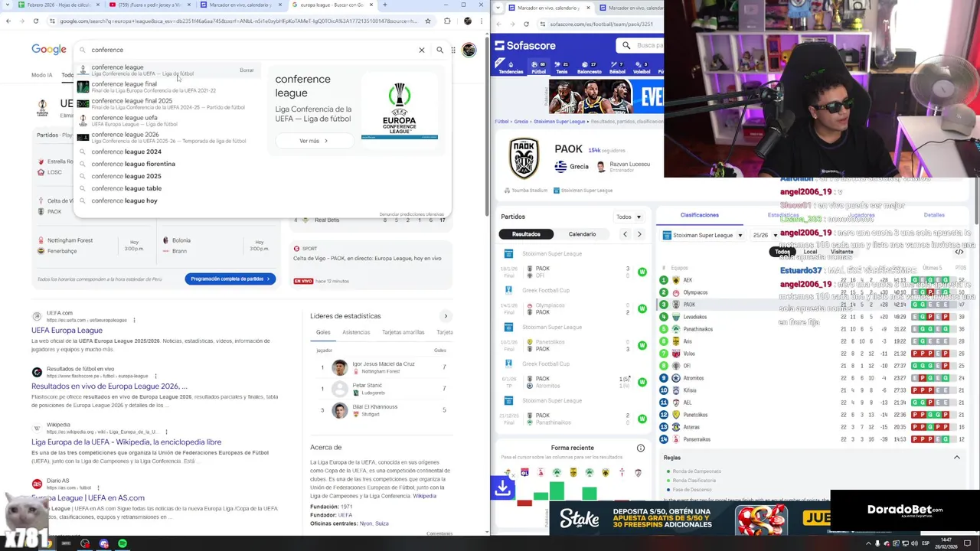The image size is (980, 551).
Task: Switch to the Detalles tab
Action: 934,215
